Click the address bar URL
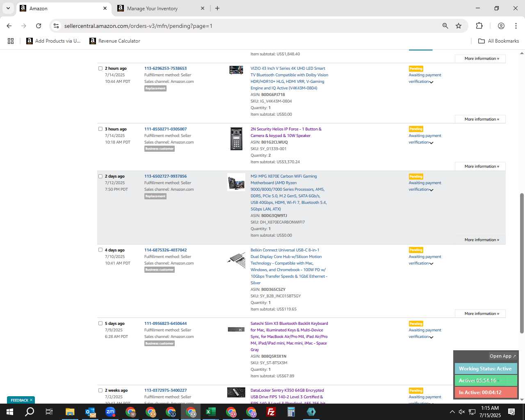 tap(138, 26)
